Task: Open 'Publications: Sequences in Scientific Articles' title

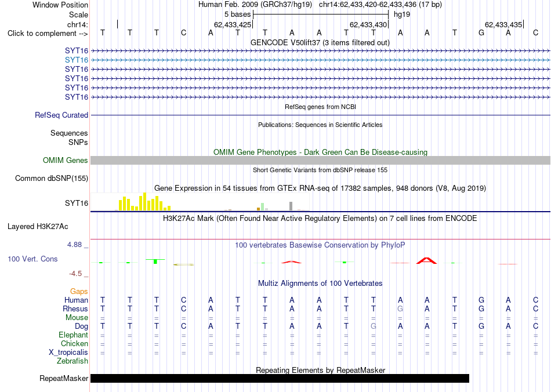Action: click(x=320, y=125)
